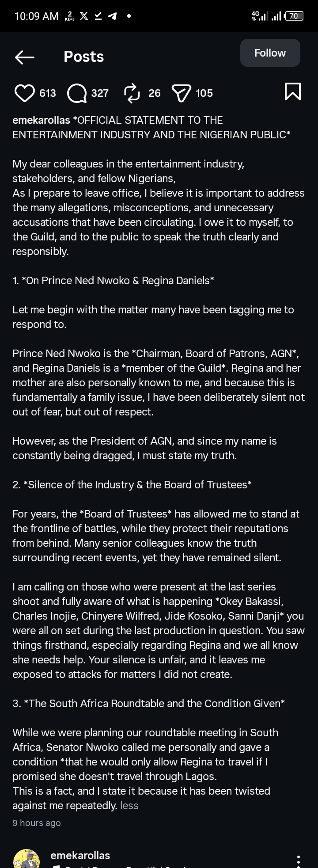318x868 pixels.
Task: View the 613 likes count
Action: 48,93
